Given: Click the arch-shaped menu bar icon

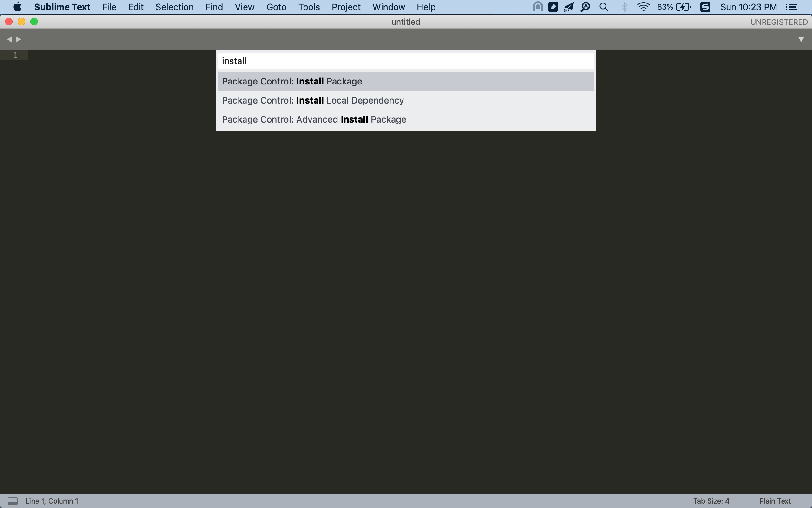Looking at the screenshot, I should click(x=538, y=7).
